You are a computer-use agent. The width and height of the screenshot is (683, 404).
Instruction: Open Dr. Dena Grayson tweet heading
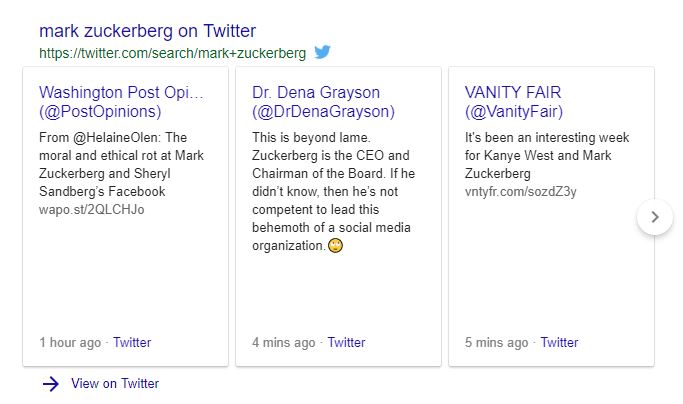(323, 102)
